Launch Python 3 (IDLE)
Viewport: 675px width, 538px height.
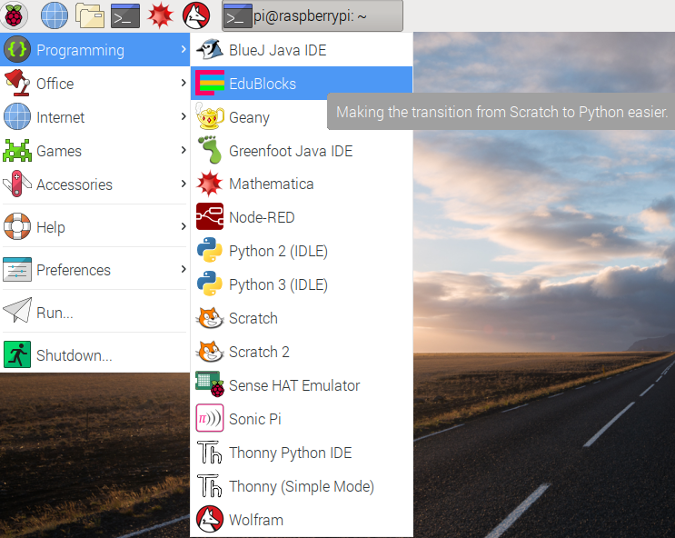tap(277, 285)
